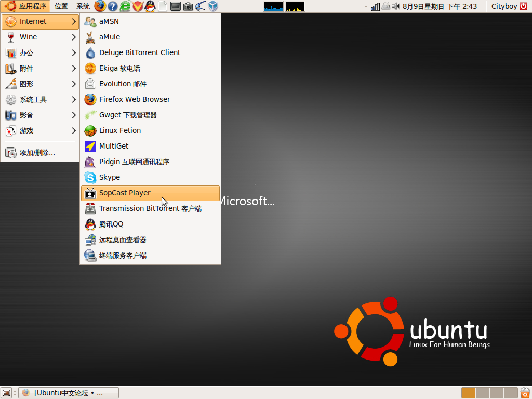Click the 游戏 cards category icon
532x399 pixels.
click(11, 130)
